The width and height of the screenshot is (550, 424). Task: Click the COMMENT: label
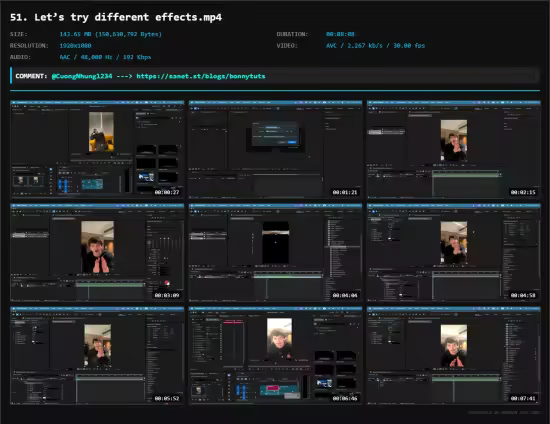tap(31, 76)
